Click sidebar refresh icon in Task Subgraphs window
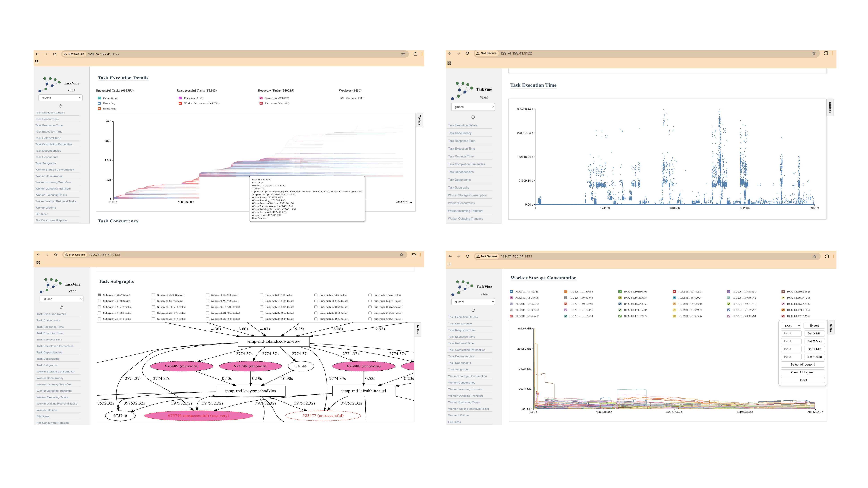The height and width of the screenshot is (488, 868). (x=61, y=307)
